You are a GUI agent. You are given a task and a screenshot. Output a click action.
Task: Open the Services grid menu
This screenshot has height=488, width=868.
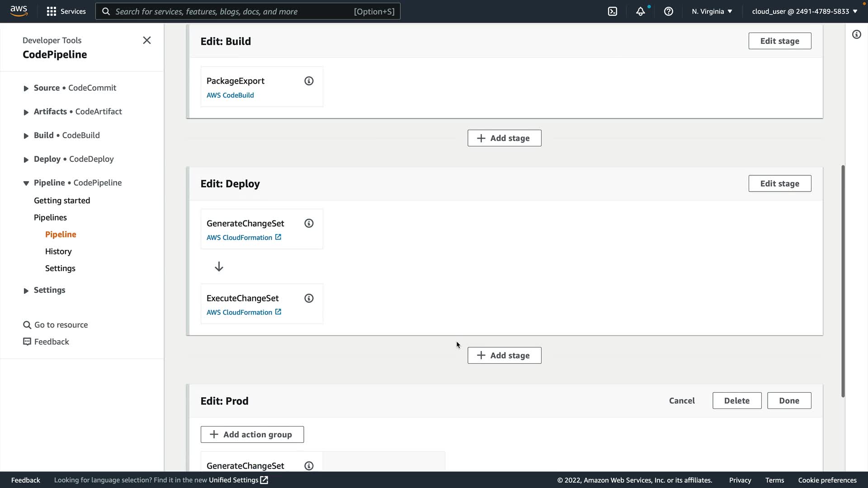pyautogui.click(x=66, y=11)
